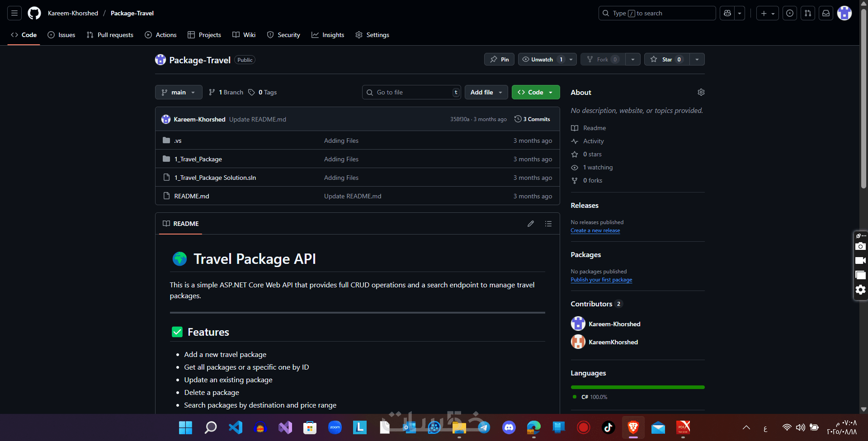
Task: Open the 1_Travel_Package folder
Action: pos(198,159)
